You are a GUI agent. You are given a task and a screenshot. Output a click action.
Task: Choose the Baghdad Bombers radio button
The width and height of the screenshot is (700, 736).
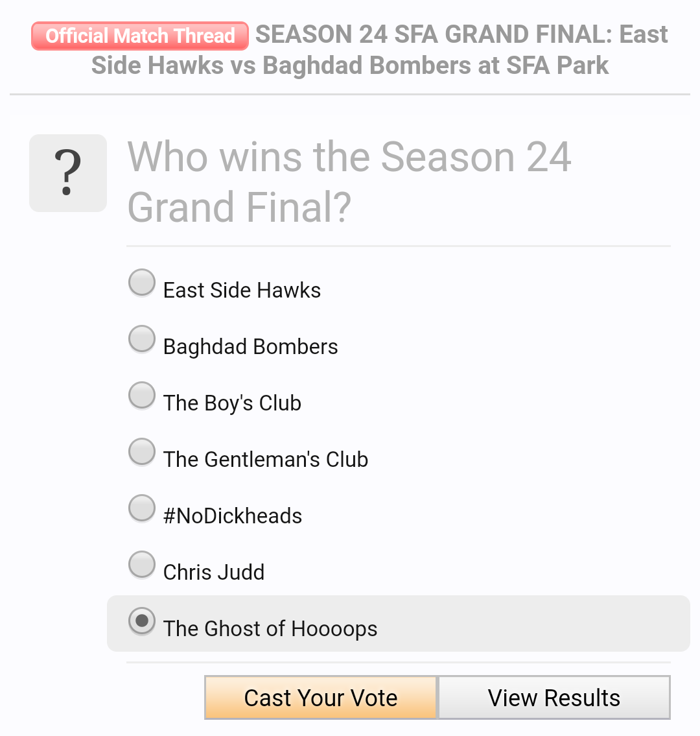pyautogui.click(x=142, y=339)
